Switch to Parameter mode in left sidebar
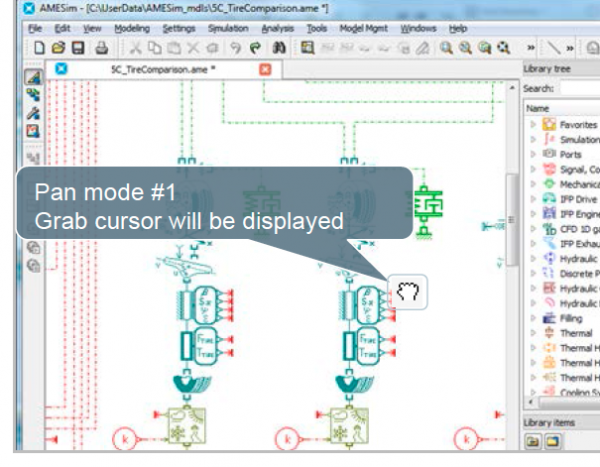Screen dimensions: 600x467 click(32, 113)
